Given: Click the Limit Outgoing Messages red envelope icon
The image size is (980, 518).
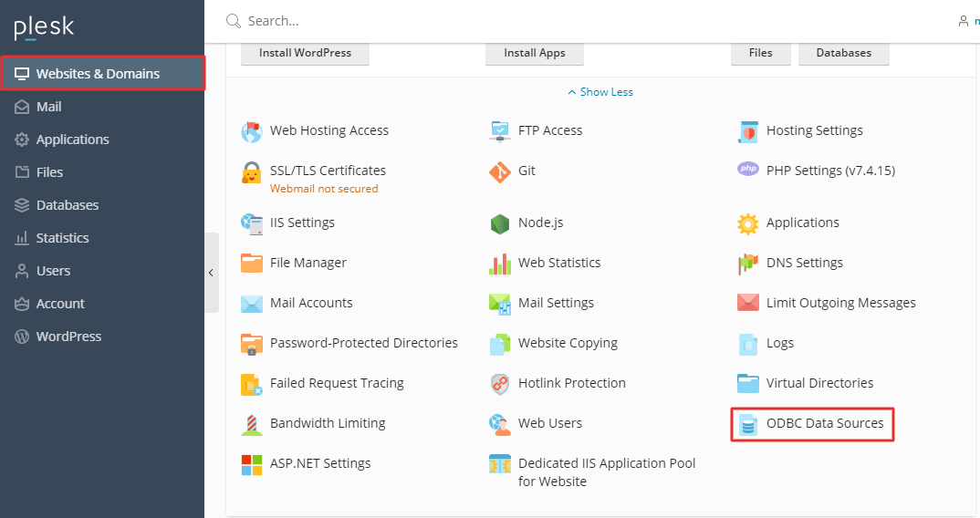Looking at the screenshot, I should point(747,303).
